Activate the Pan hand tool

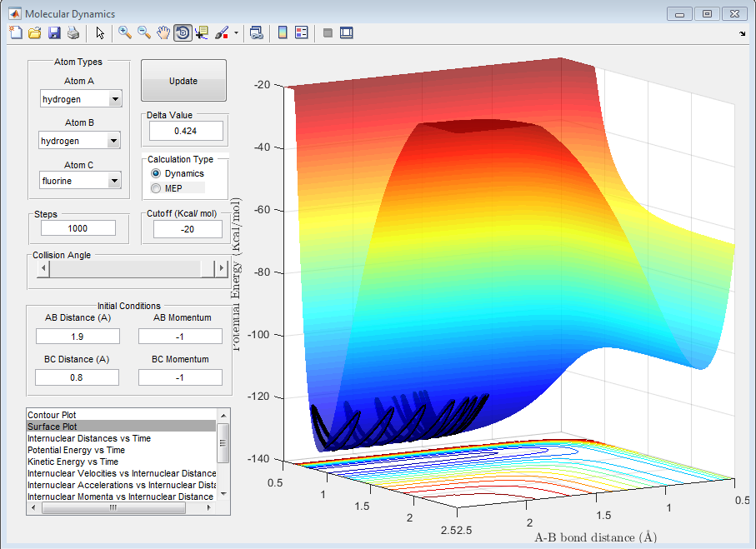(x=163, y=32)
